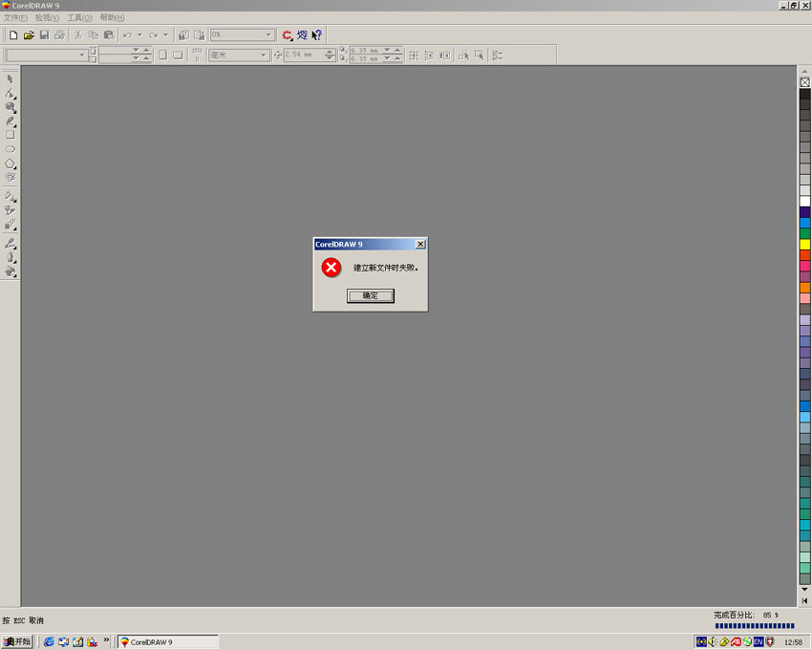Click the Print icon in the toolbar
The image size is (812, 650).
click(x=60, y=35)
